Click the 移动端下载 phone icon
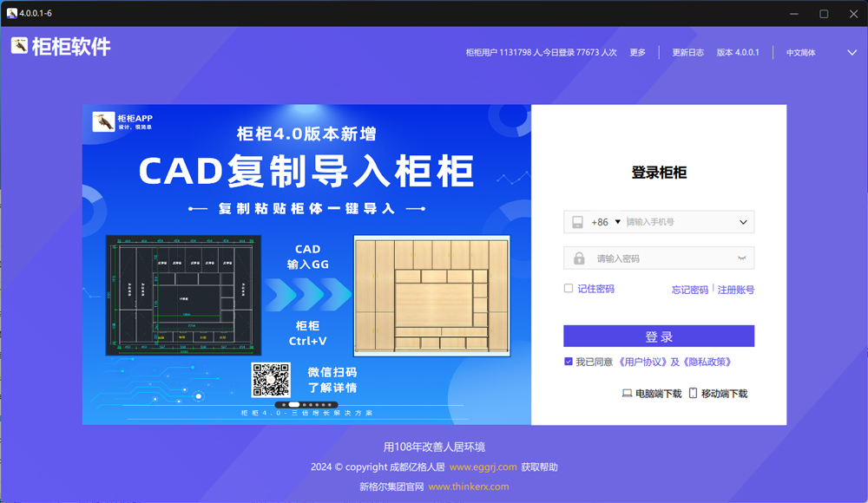Viewport: 868px width, 503px height. click(x=693, y=393)
